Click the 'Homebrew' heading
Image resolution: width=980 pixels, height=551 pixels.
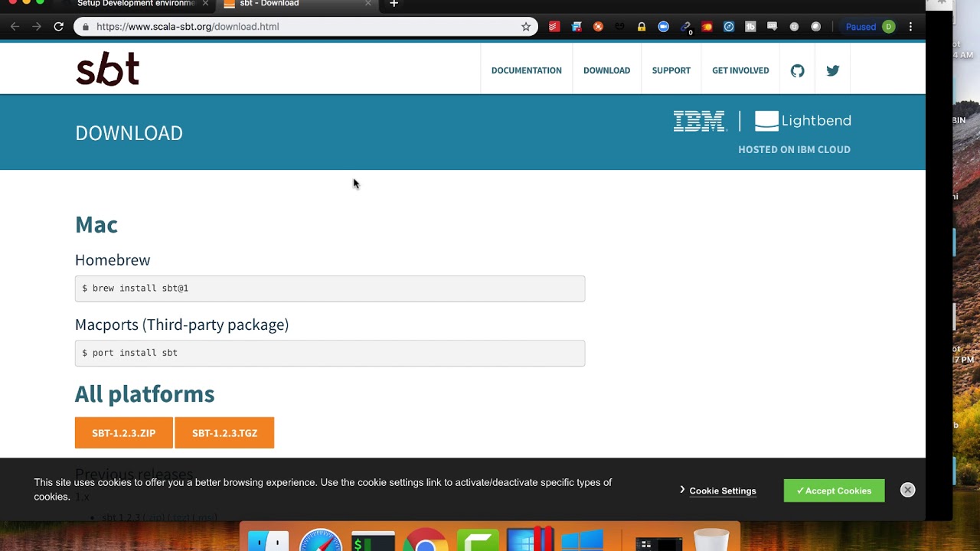(x=113, y=260)
